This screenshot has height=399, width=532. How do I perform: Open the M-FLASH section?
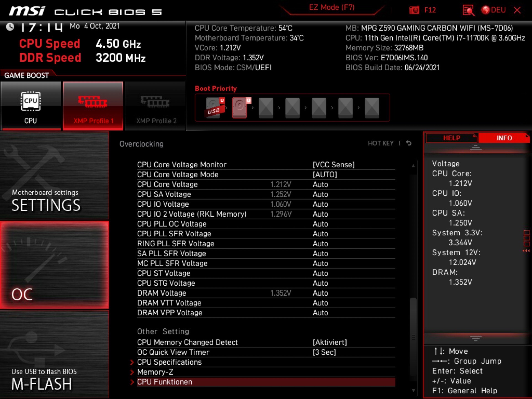[x=54, y=355]
